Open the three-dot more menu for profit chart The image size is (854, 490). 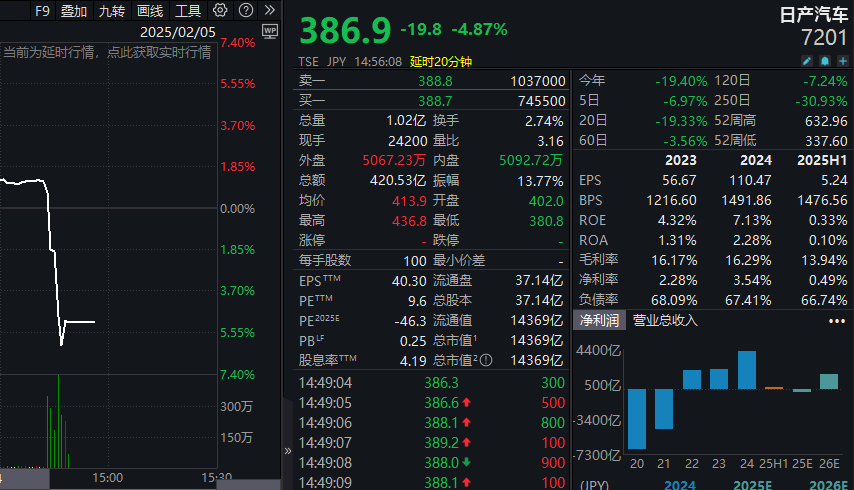tap(837, 321)
